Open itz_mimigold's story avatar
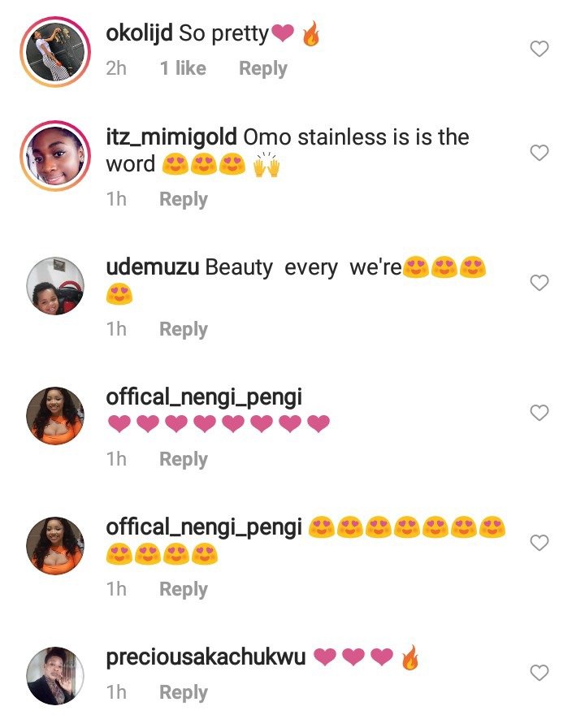Viewport: 585px width, 728px height. click(55, 153)
